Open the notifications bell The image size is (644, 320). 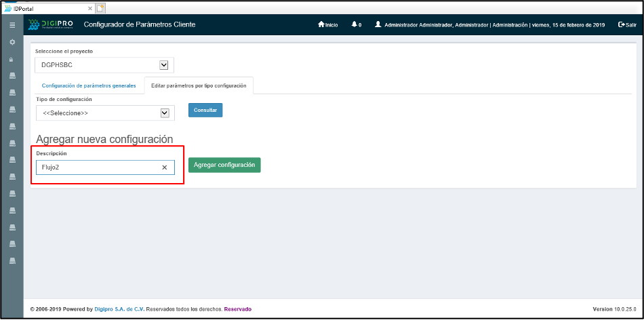[x=355, y=25]
